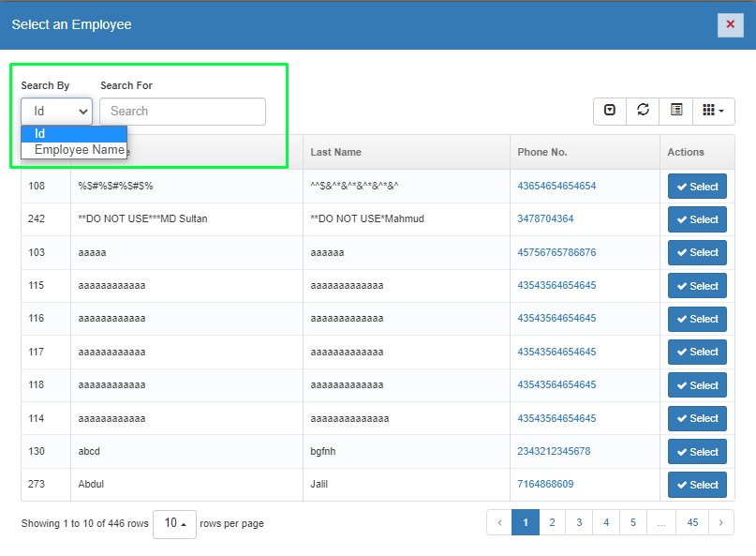Sort table by Last Name column header
The height and width of the screenshot is (556, 756).
336,152
